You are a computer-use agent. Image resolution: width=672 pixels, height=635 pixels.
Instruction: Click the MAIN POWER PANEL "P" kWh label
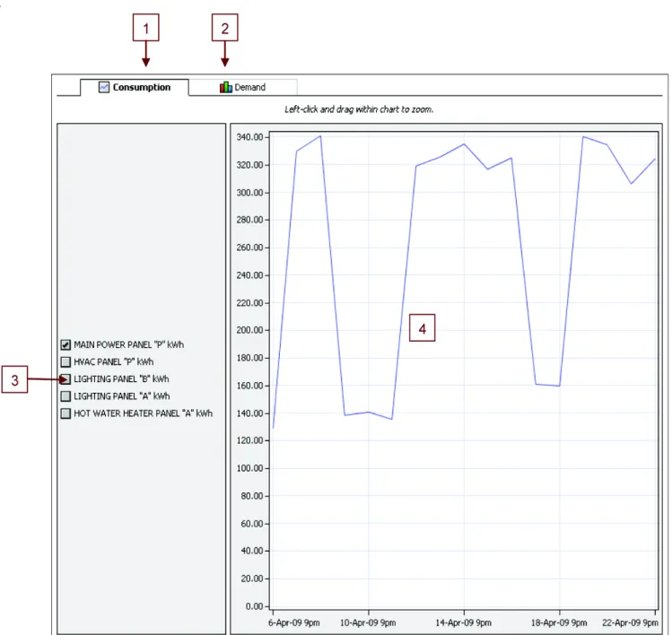click(128, 345)
